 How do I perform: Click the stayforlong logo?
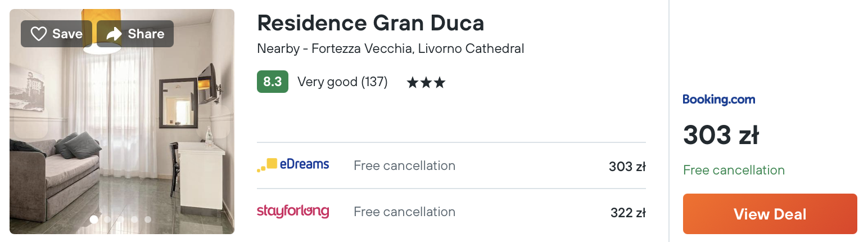point(293,212)
